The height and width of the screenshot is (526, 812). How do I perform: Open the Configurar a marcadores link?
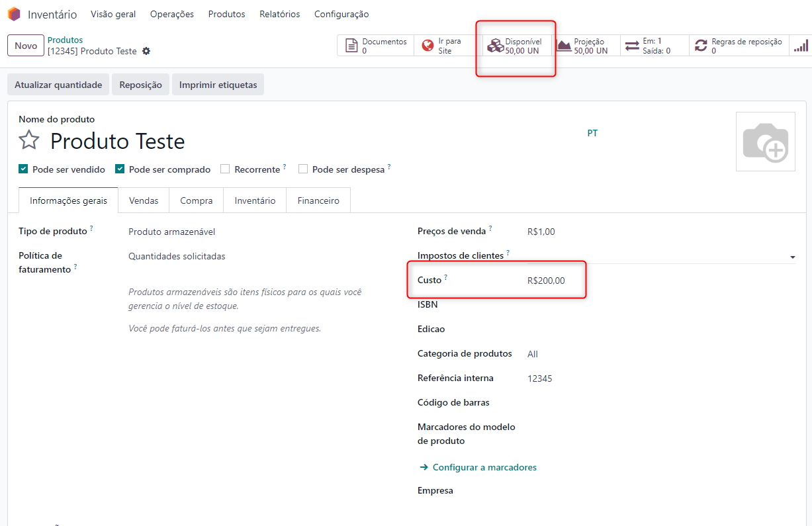[x=484, y=467]
